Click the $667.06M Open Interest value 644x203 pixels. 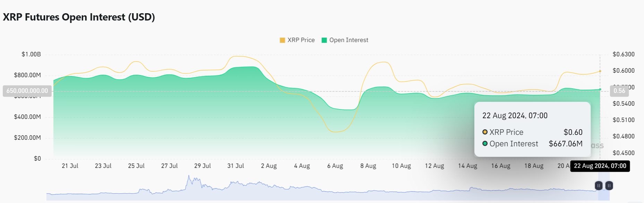click(566, 144)
